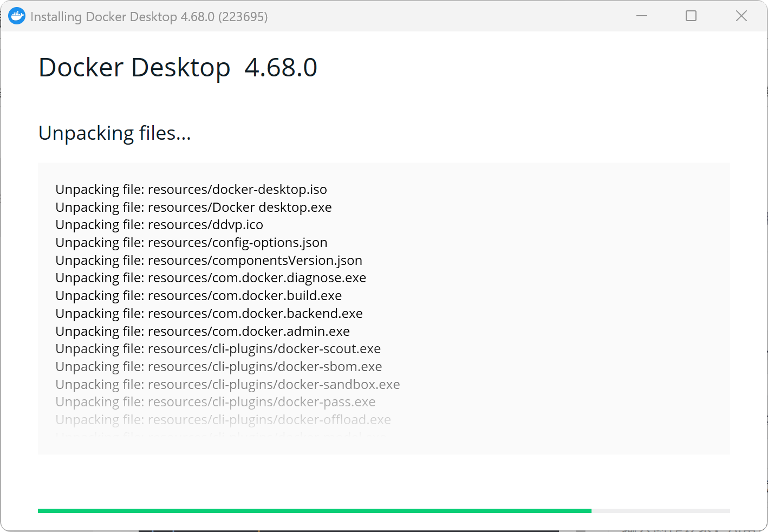Screen dimensions: 768x532
Task: Select the resources/Docker desktop.exe log line
Action: pos(193,207)
